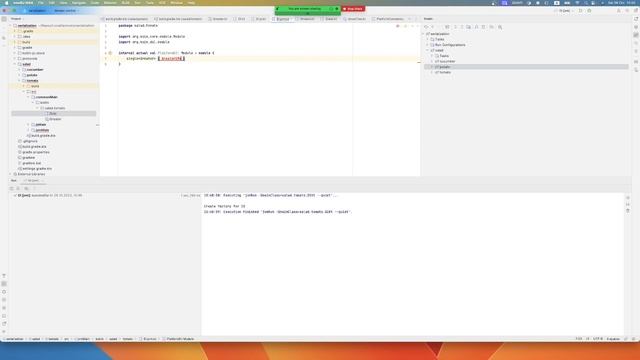Click the red error indicator in the editor corner

tap(398, 26)
